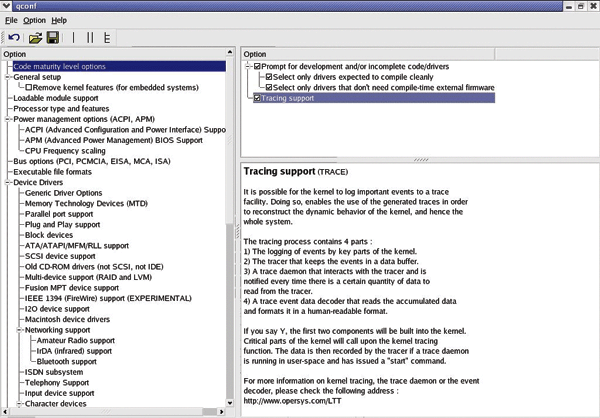Click the Back (undo arrow) toolbar icon
The image size is (600, 418).
(x=13, y=38)
